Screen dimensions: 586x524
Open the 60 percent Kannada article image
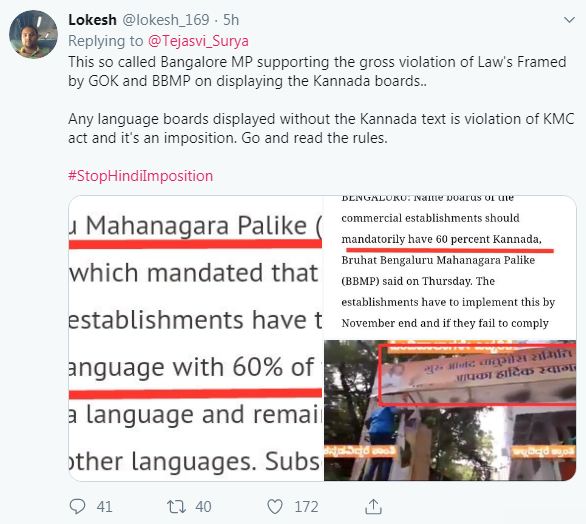450,267
